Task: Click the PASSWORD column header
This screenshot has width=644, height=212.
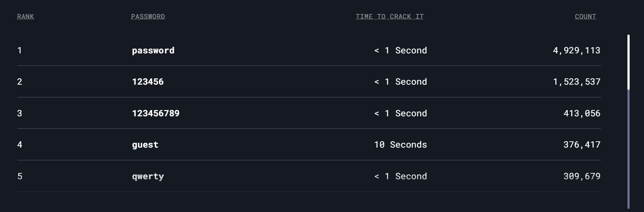Action: click(148, 17)
